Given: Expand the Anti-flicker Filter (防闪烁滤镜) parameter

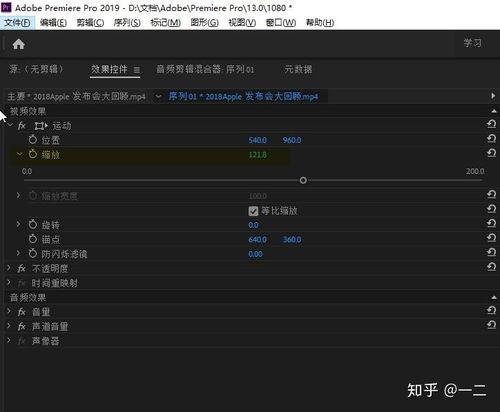Looking at the screenshot, I should 18,253.
